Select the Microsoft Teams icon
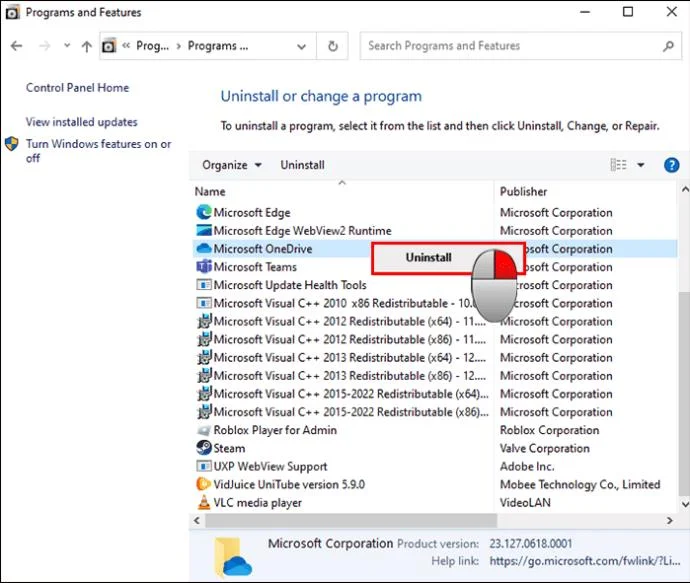Screen dimensions: 690x583 tap(204, 267)
